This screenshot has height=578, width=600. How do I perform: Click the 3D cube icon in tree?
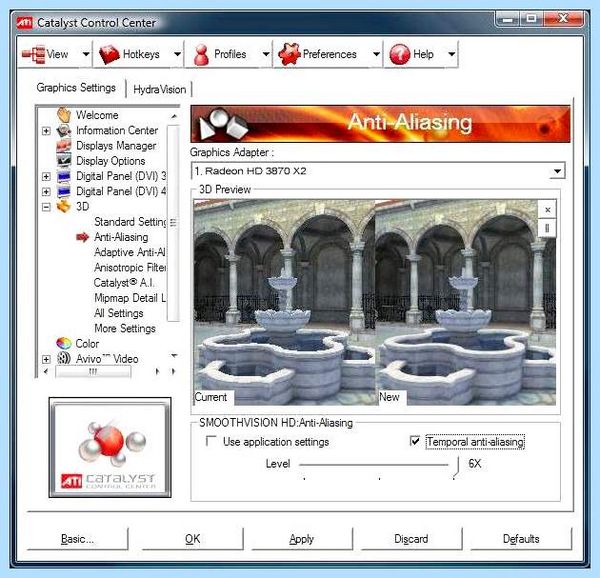[x=64, y=206]
